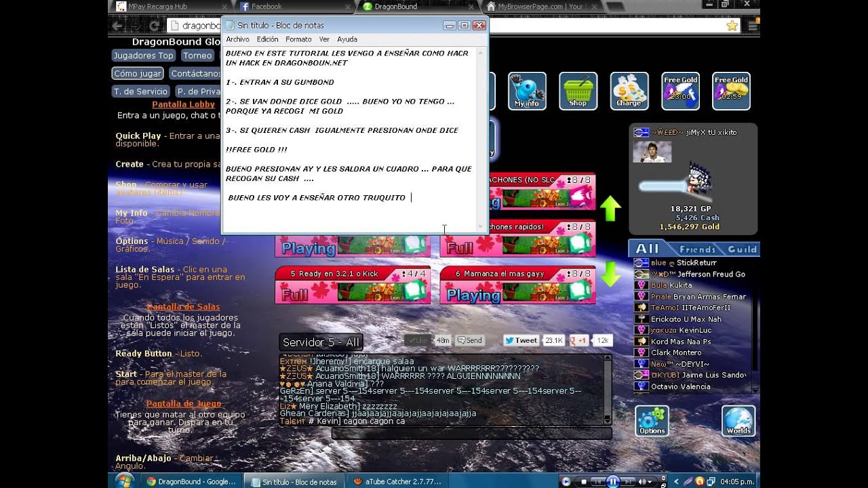Viewport: 868px width, 488px height.
Task: Open the Edición menu in Notepad
Action: 267,39
